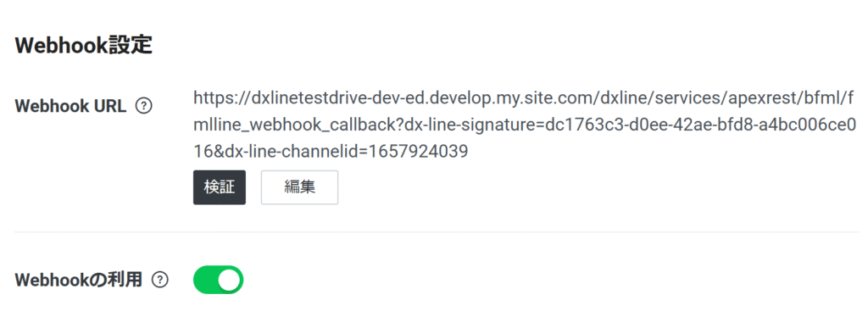This screenshot has height=328, width=868.
Task: Open the help icon beside Webhook URL
Action: 144,106
